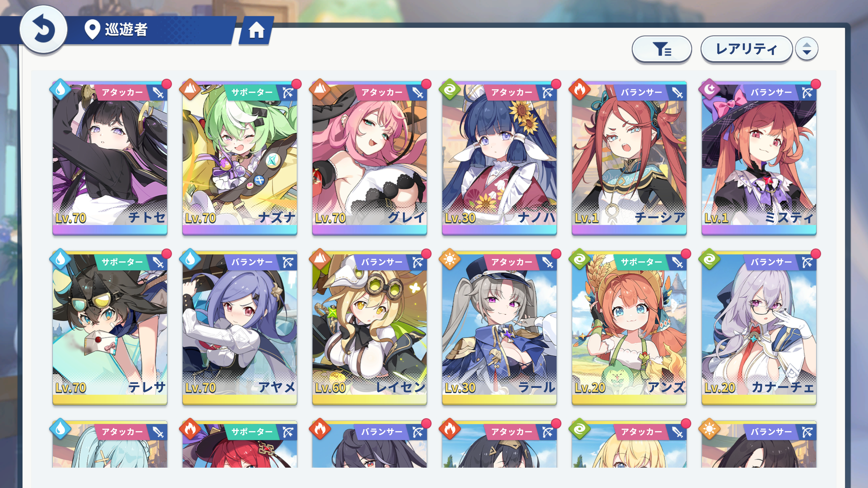The height and width of the screenshot is (488, 868).
Task: Select the アヤメ character card
Action: pos(240,328)
